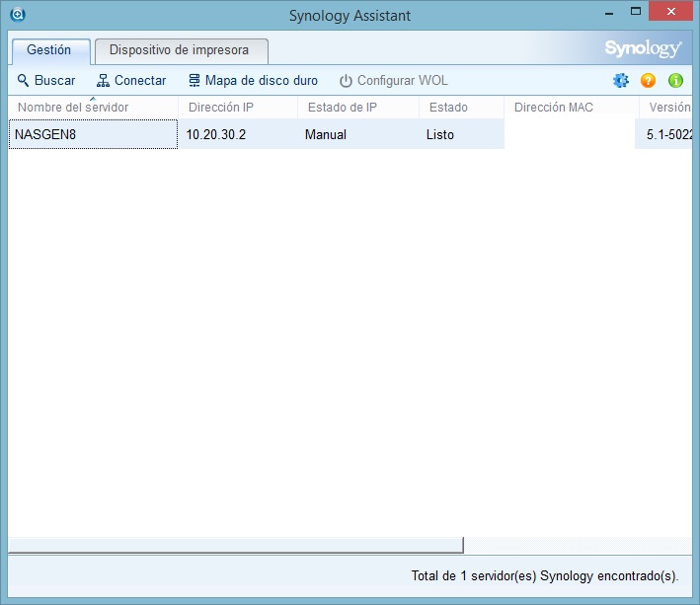Maximize the Synology Assistant window
Screen dimensions: 700x605
636,12
